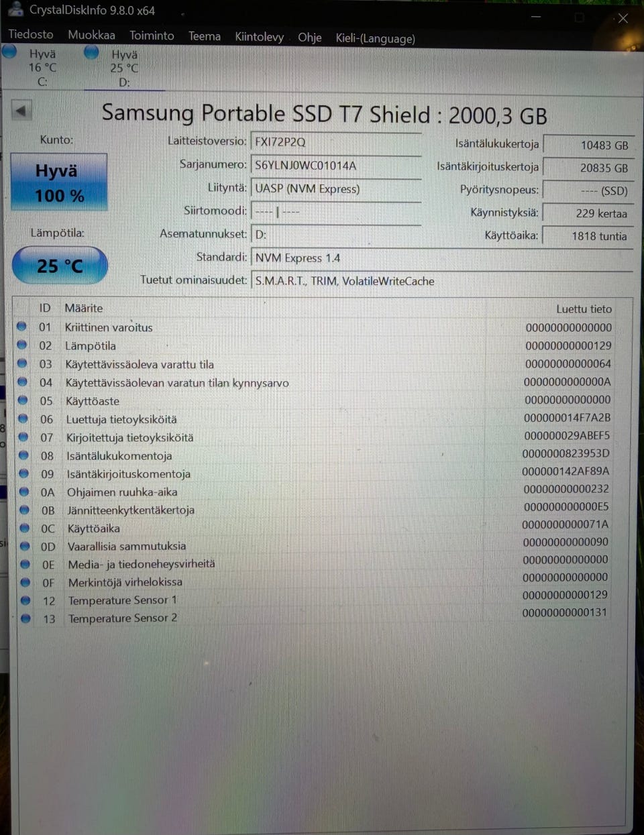Click the host reads value 10483 GB
The height and width of the screenshot is (835, 644).
click(x=588, y=145)
